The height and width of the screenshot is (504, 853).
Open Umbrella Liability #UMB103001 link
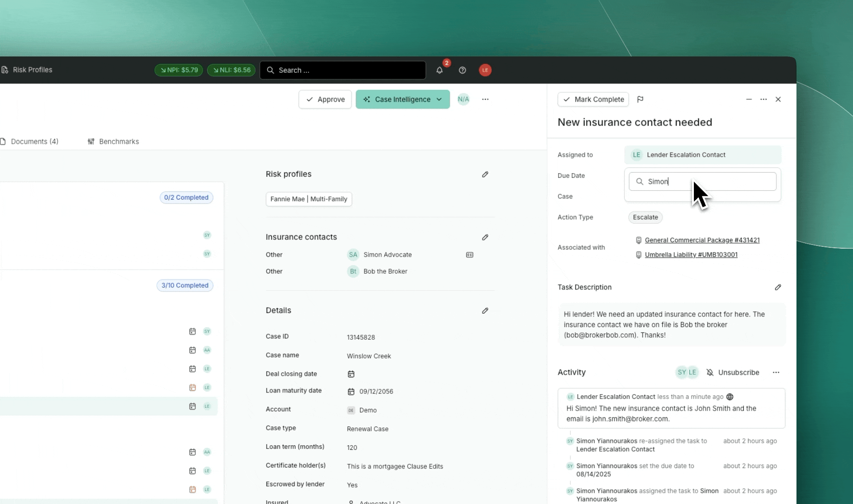point(691,255)
